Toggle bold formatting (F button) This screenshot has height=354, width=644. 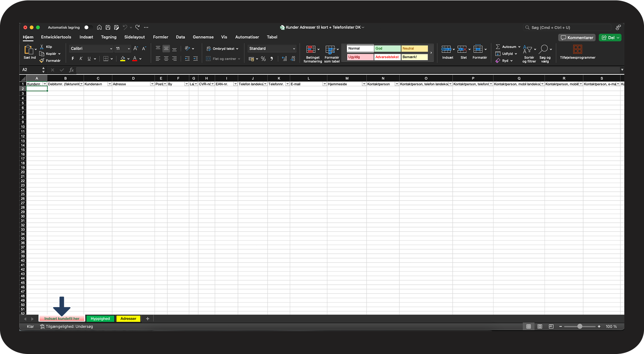(73, 59)
